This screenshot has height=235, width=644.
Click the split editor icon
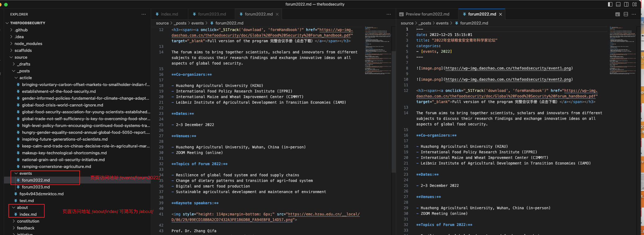(626, 14)
